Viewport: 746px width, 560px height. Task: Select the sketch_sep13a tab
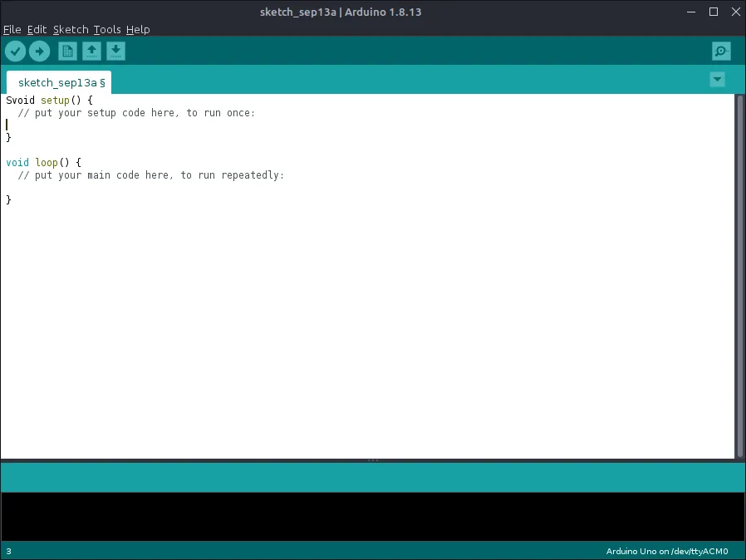58,82
